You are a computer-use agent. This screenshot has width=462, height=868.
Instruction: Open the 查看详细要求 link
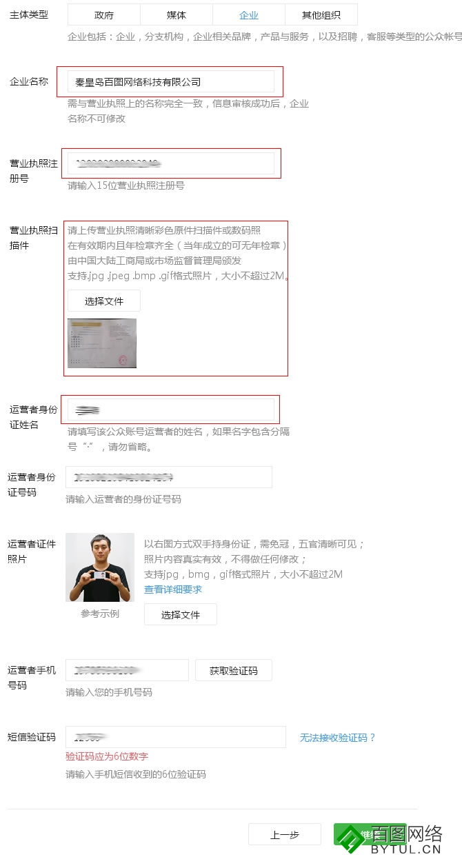coord(173,589)
